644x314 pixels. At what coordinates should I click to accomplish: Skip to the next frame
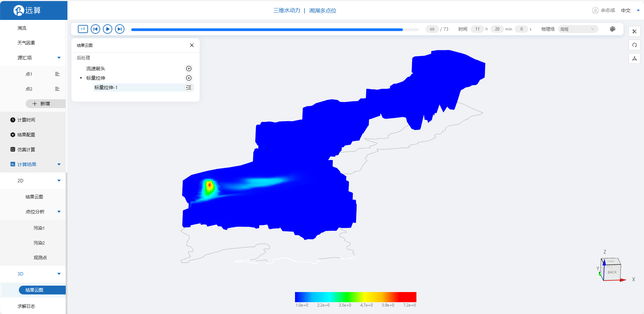point(120,29)
